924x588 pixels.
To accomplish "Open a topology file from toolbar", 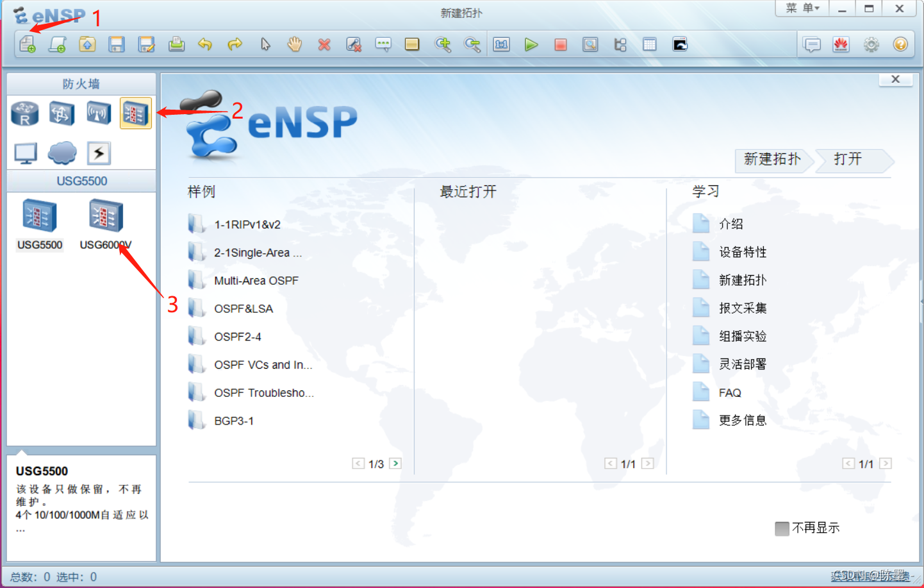I will click(x=87, y=44).
